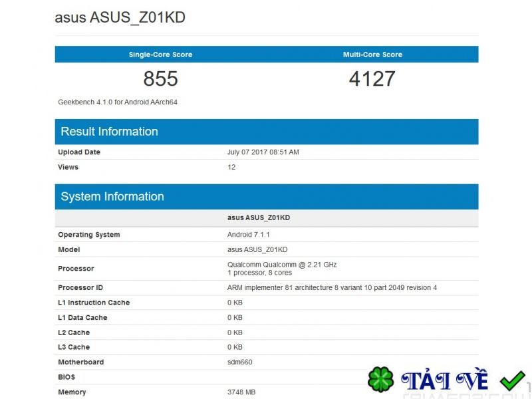Select the Views row showing 12
The width and height of the screenshot is (532, 399).
(x=266, y=167)
